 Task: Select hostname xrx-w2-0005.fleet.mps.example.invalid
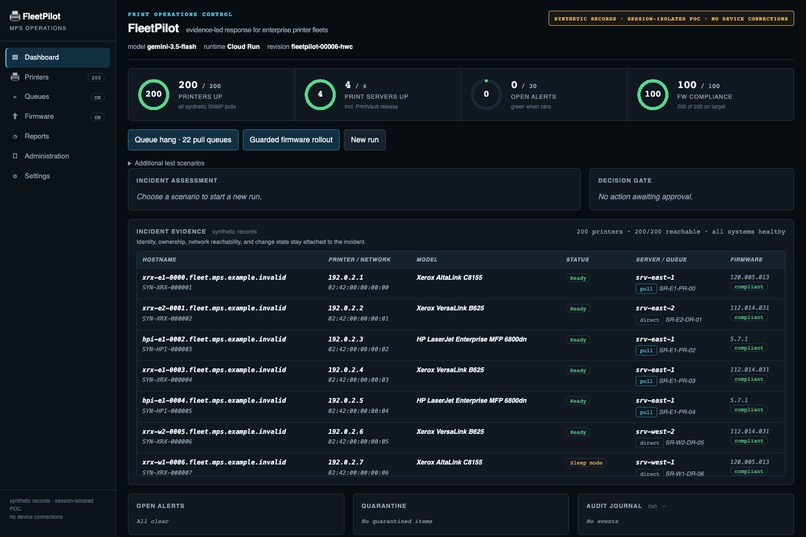(x=214, y=432)
